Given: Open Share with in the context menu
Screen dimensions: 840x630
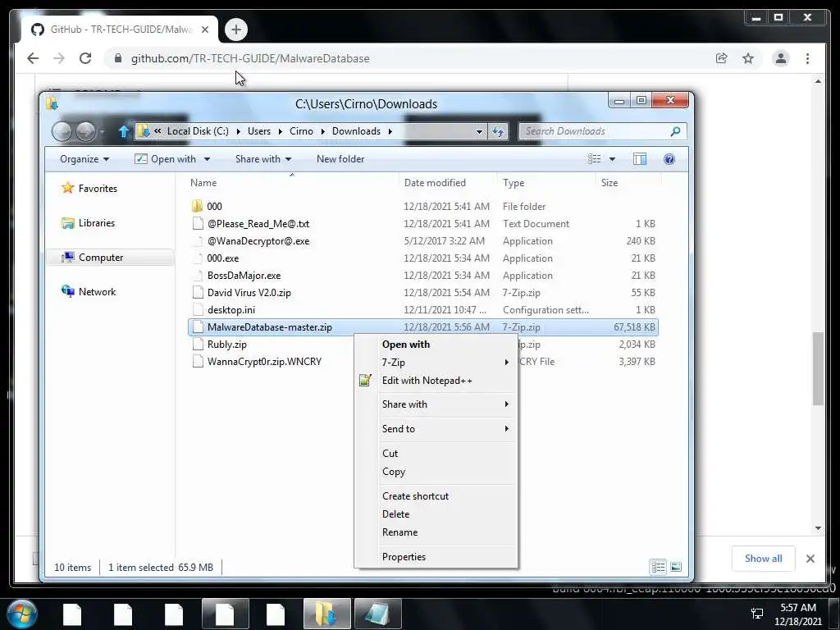Looking at the screenshot, I should tap(436, 404).
